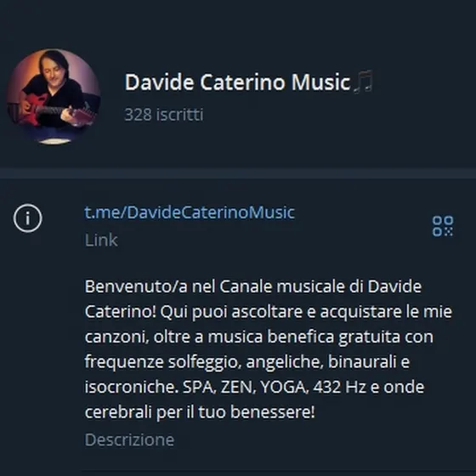Click the word isocroniche in the description
The image size is (476, 476).
[x=132, y=387]
